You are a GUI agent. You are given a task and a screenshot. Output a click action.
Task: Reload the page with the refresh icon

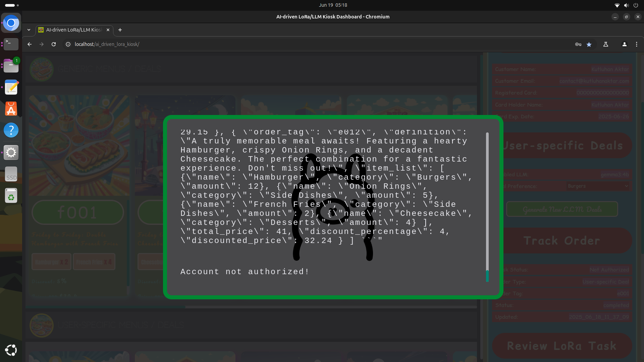(54, 44)
